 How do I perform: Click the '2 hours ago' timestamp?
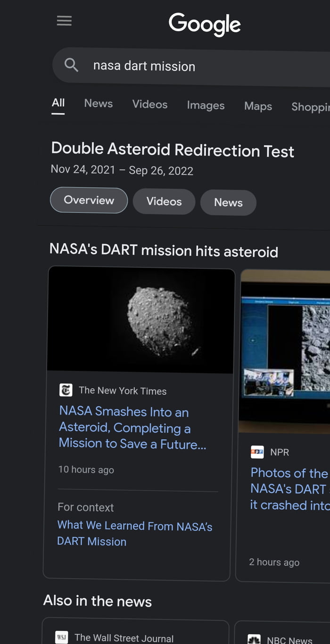point(274,562)
